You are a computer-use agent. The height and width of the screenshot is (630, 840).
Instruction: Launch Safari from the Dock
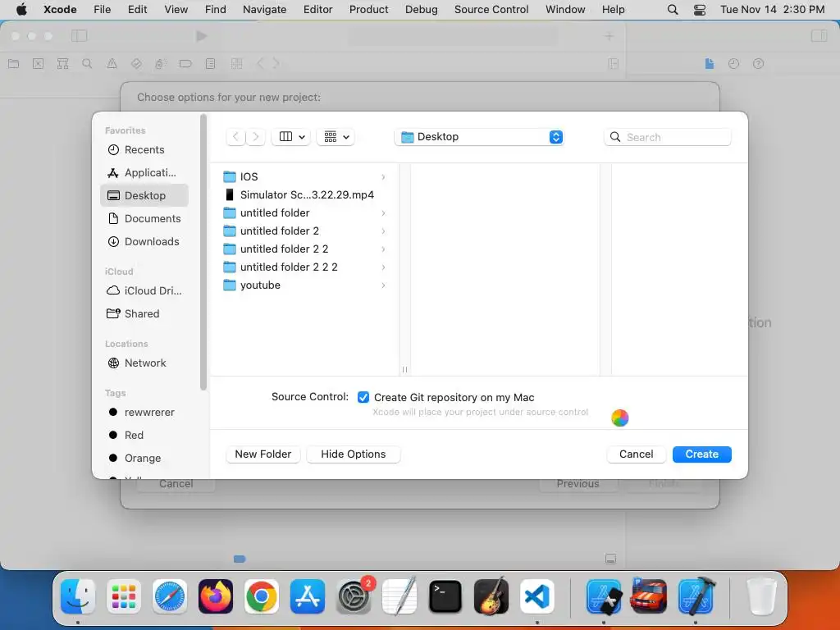point(170,596)
